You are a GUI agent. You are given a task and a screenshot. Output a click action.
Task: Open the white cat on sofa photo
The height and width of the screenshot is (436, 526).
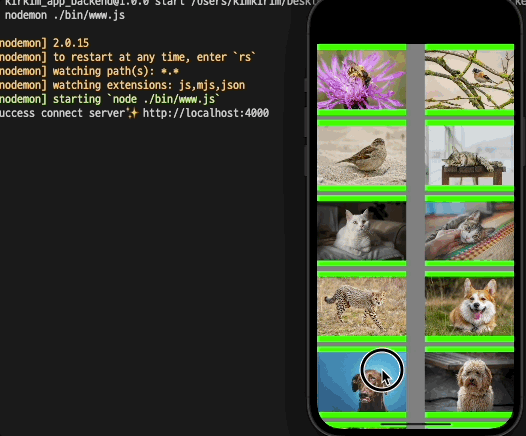pyautogui.click(x=362, y=231)
